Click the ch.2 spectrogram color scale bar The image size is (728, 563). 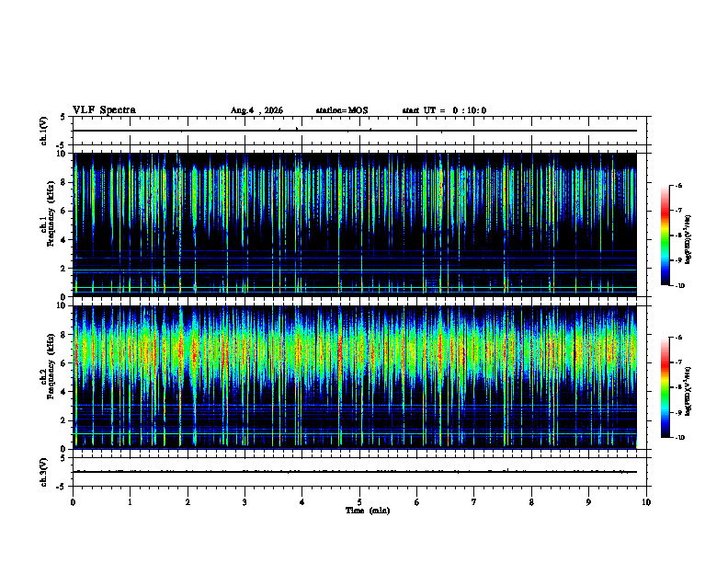[665, 387]
